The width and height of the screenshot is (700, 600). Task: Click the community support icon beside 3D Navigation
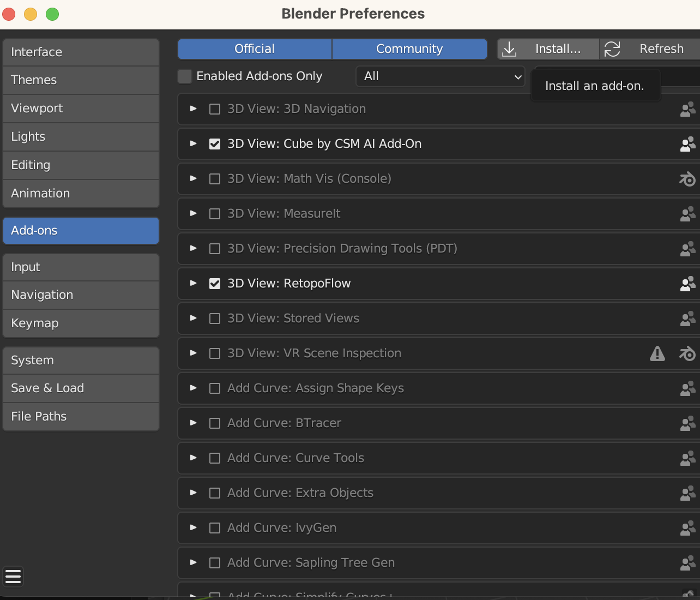pos(687,109)
